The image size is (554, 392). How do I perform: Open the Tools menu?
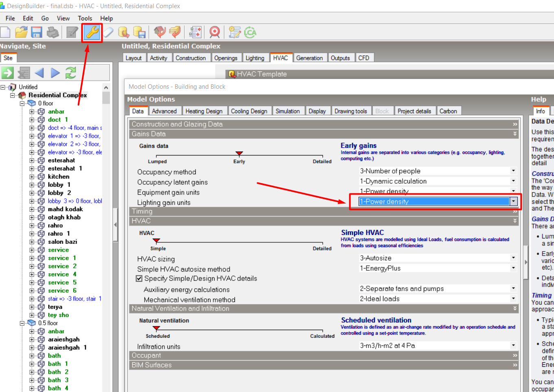(x=85, y=18)
